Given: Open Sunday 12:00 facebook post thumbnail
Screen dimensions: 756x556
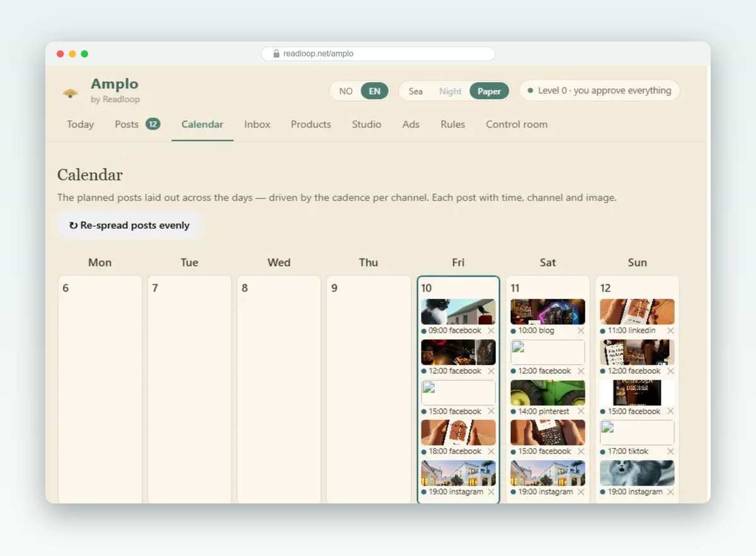Looking at the screenshot, I should pos(637,352).
